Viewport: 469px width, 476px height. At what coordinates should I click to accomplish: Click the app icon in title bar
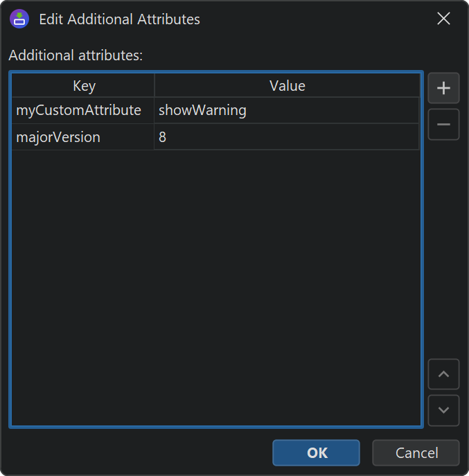(19, 19)
